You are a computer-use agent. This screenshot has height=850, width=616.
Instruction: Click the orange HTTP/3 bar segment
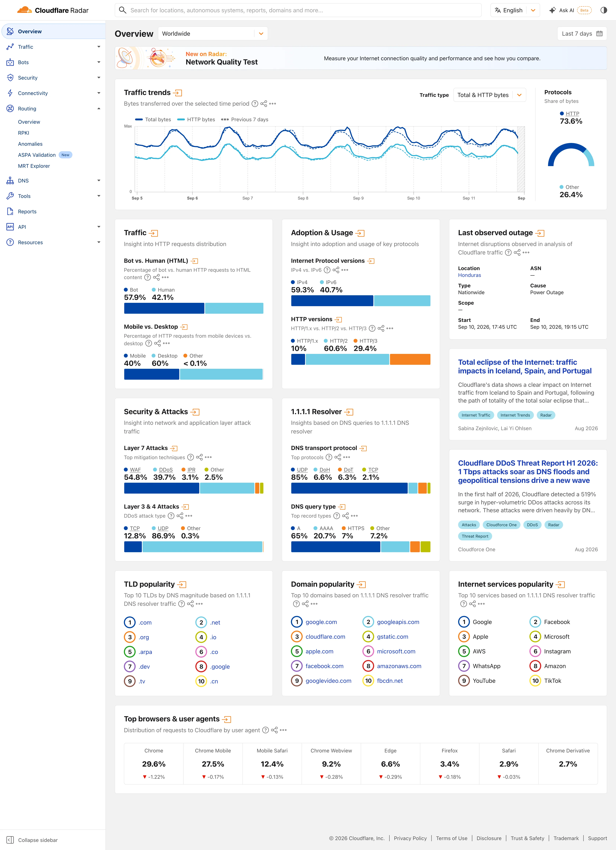pos(410,359)
